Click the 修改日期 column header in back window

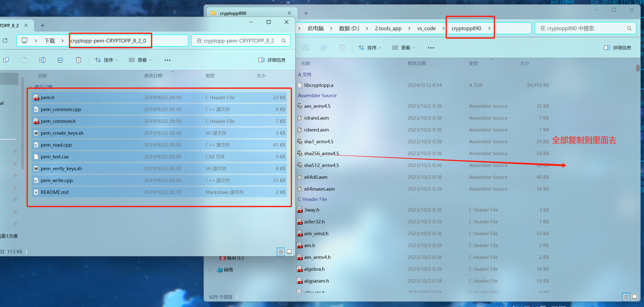click(x=417, y=63)
